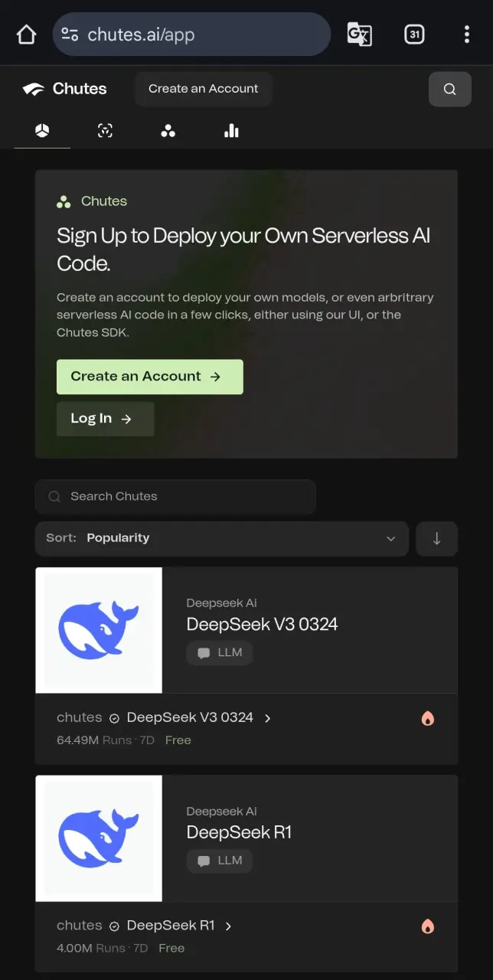
Task: Open the browser three-dot menu
Action: tap(467, 34)
